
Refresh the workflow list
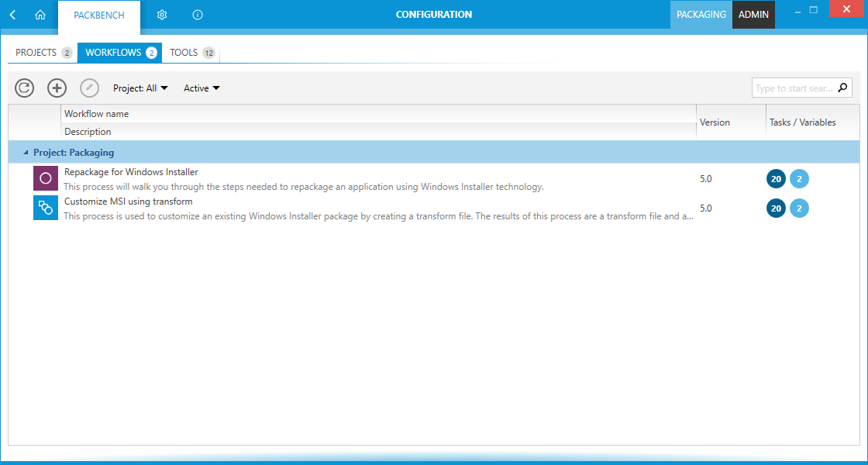tap(24, 88)
